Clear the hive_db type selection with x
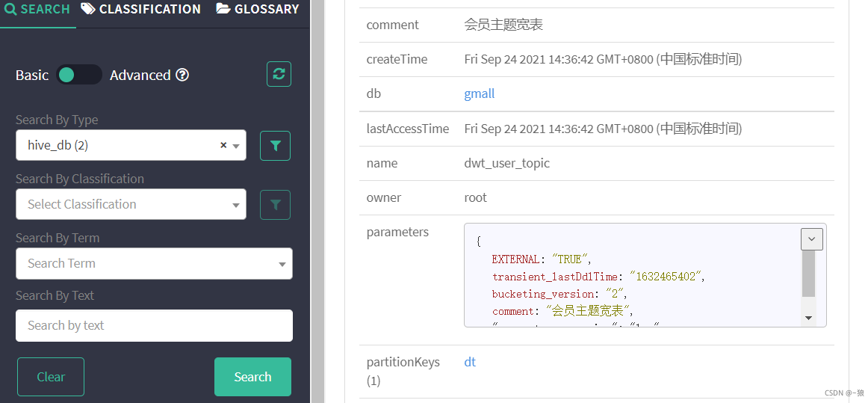 point(223,145)
